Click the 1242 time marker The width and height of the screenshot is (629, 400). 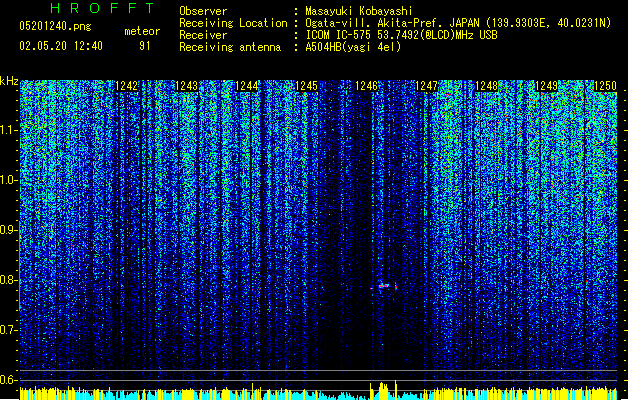tap(126, 86)
